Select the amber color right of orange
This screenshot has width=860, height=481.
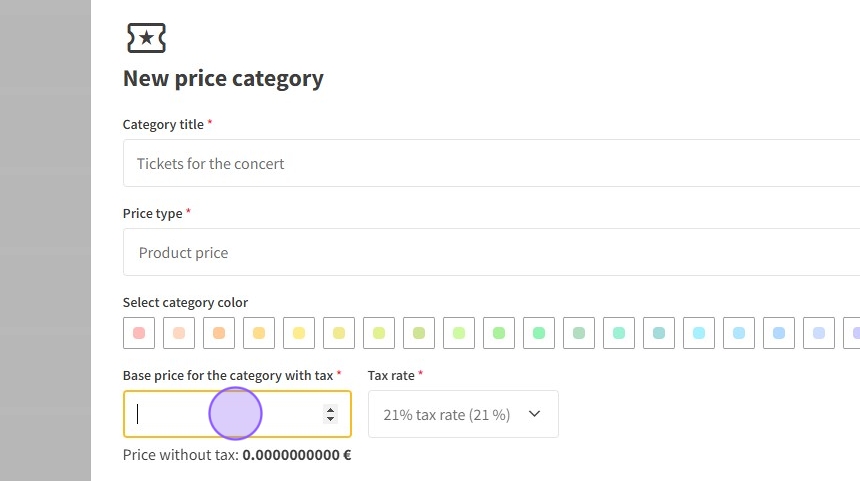259,333
